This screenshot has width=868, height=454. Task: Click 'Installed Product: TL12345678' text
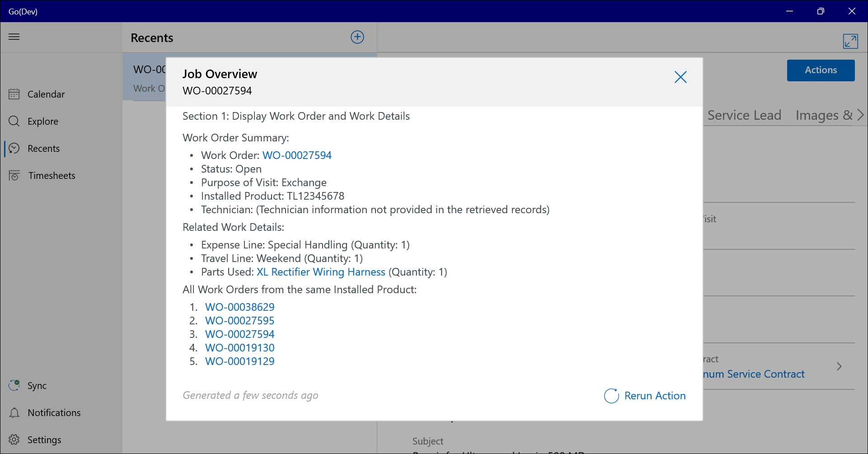tap(272, 196)
